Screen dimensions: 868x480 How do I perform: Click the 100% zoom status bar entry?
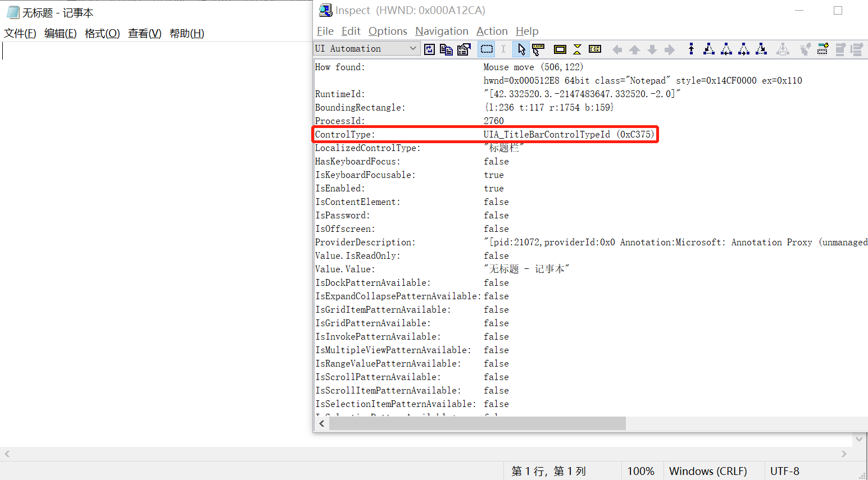(x=641, y=471)
